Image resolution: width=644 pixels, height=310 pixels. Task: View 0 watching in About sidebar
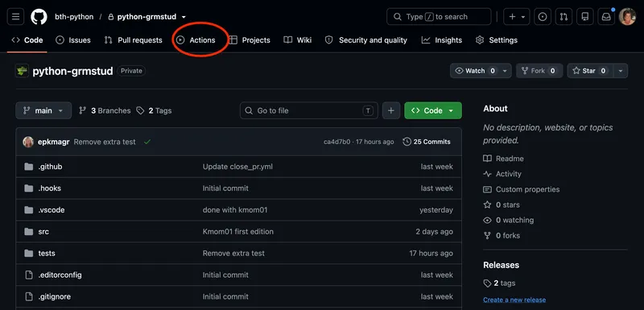click(x=509, y=220)
